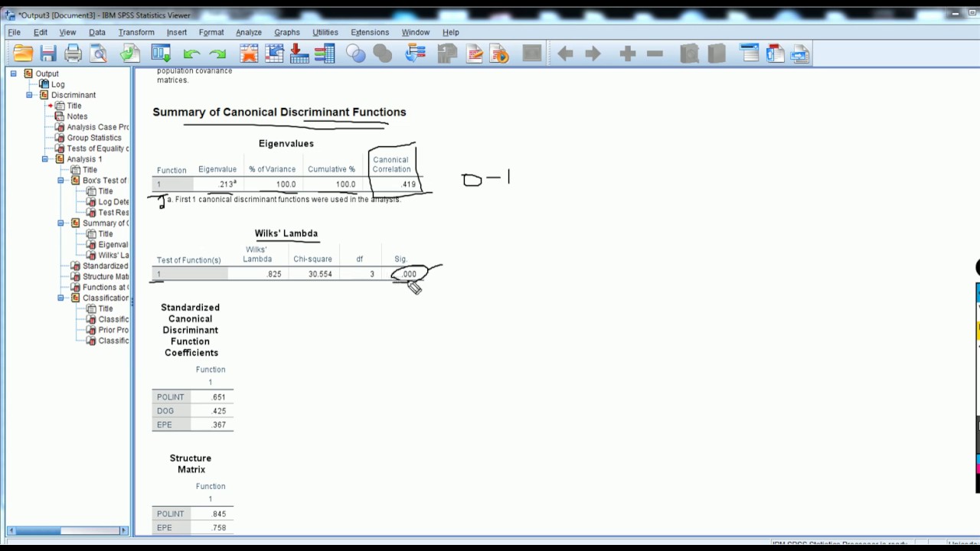Click the Open file folder icon

coord(23,54)
